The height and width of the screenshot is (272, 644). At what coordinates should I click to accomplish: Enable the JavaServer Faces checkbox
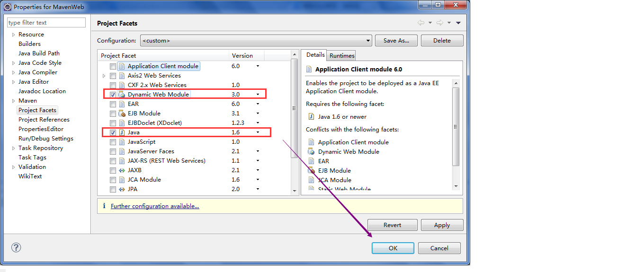click(113, 151)
